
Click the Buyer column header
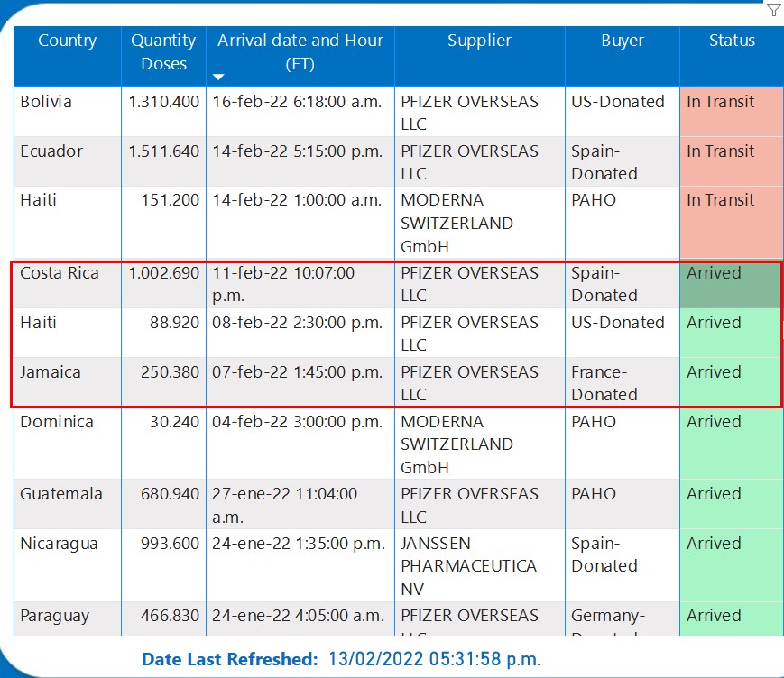point(623,41)
